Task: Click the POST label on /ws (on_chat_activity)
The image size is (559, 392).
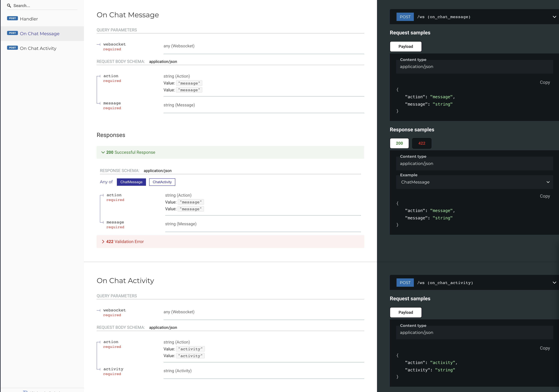Action: (405, 283)
